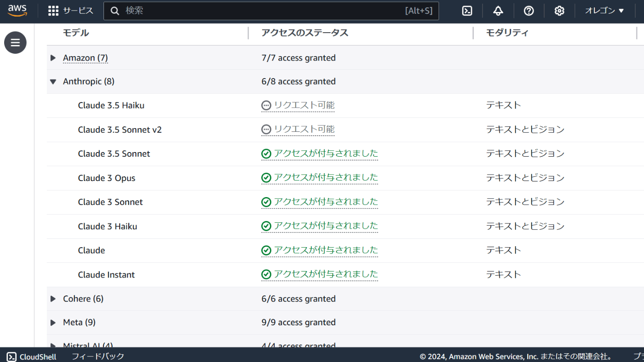Select the Claude 3 Sonnet model name
Screen dimensions: 644x362
[110, 202]
